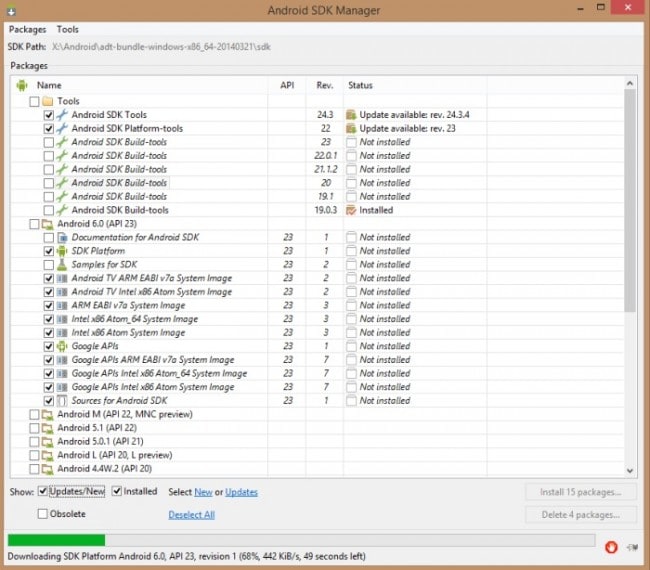Uncheck the Android SDK Platform-tools checkbox

(49, 129)
